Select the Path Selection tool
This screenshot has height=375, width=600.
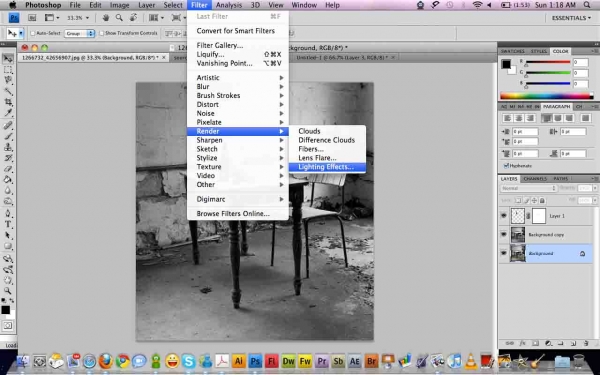tap(8, 235)
